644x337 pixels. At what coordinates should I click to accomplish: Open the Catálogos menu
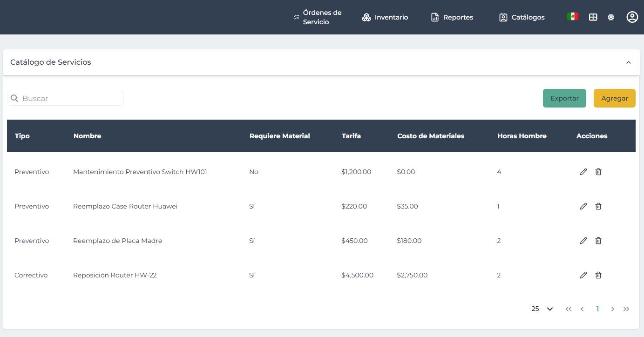[522, 17]
